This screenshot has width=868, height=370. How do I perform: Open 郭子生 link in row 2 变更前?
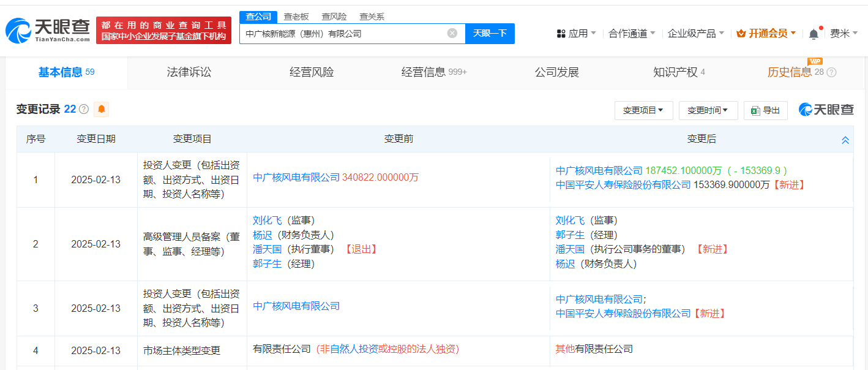(267, 263)
